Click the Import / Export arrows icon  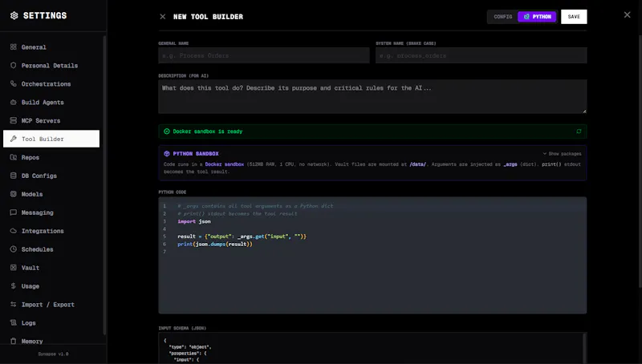point(14,305)
